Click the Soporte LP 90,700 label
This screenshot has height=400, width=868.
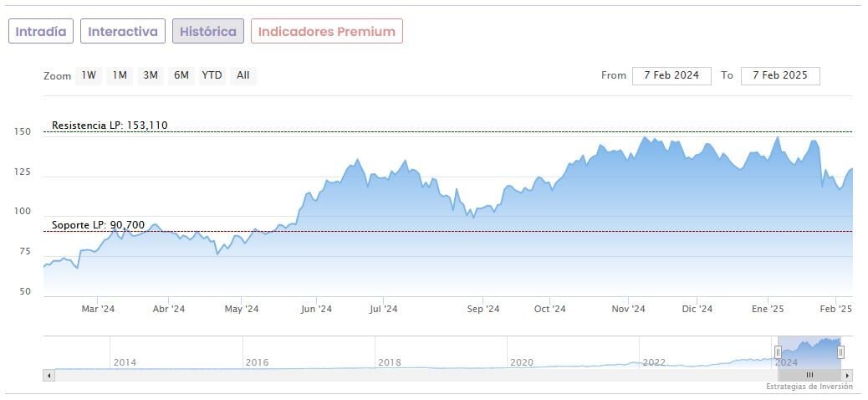click(x=98, y=225)
